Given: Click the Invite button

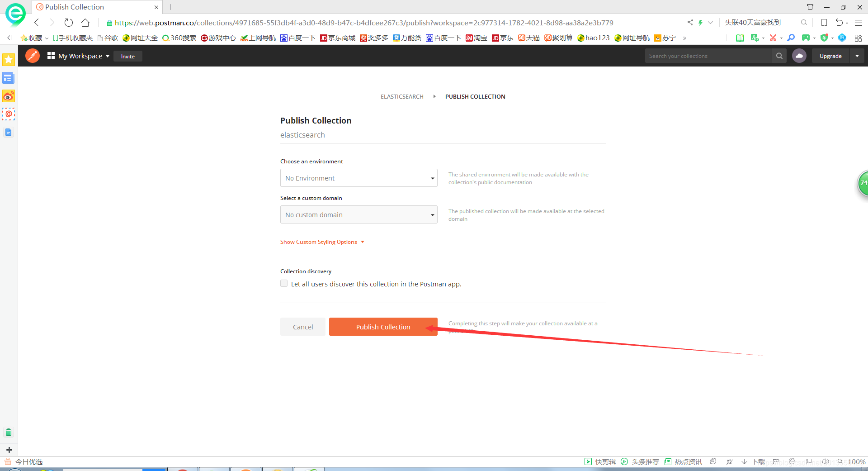Looking at the screenshot, I should [128, 56].
